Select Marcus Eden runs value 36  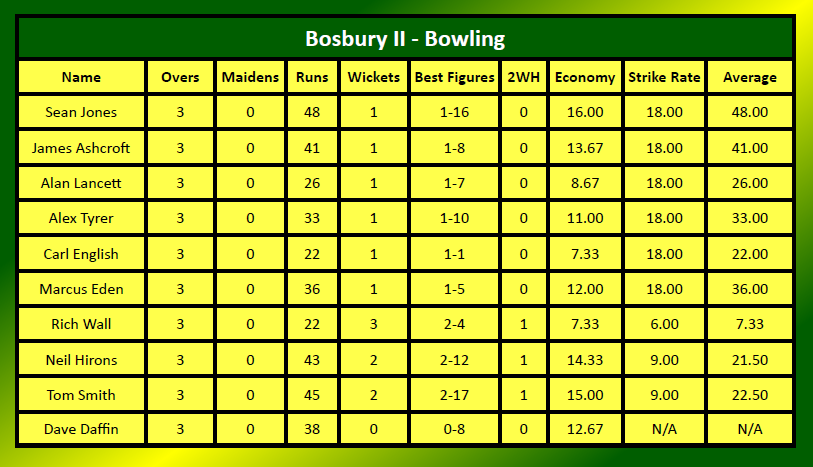[x=312, y=289]
